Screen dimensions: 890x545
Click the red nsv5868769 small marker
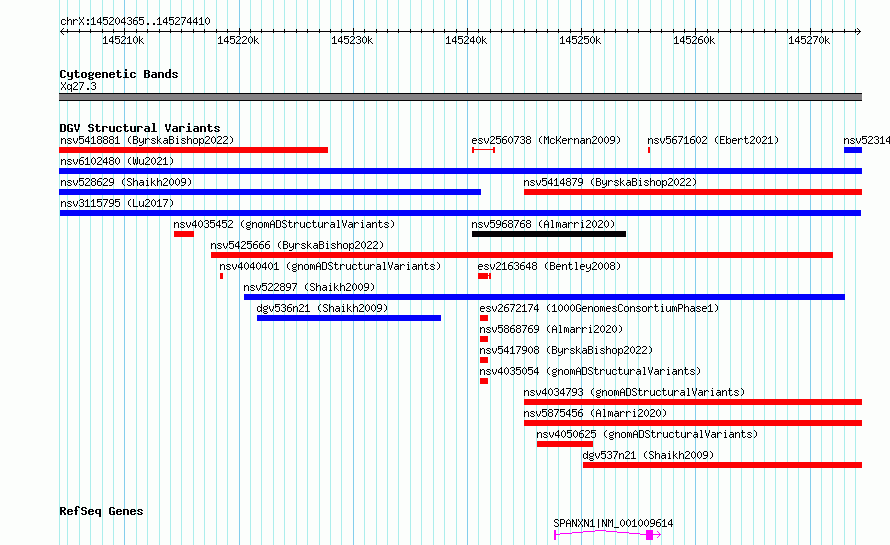click(x=484, y=339)
